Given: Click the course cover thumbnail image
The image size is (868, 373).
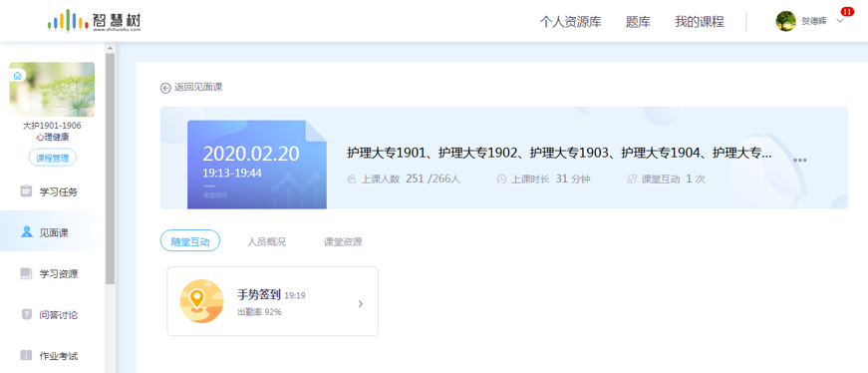Looking at the screenshot, I should (x=52, y=89).
